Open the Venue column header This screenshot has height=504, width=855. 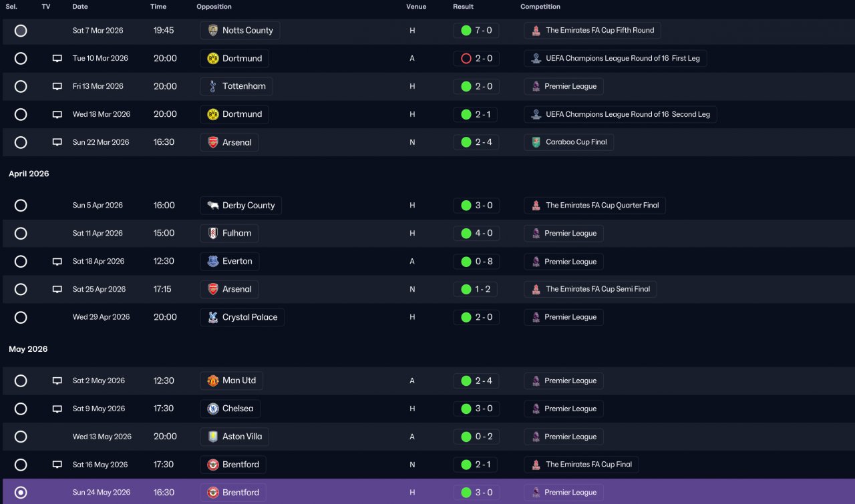click(416, 7)
